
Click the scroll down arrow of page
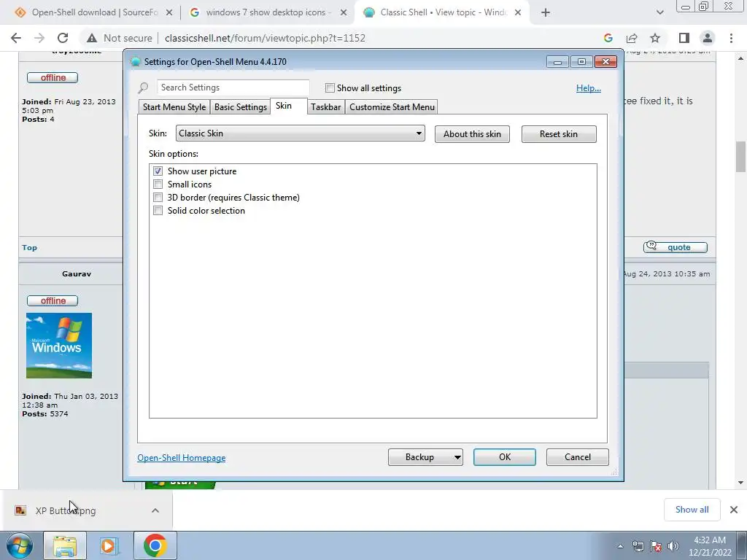click(741, 483)
